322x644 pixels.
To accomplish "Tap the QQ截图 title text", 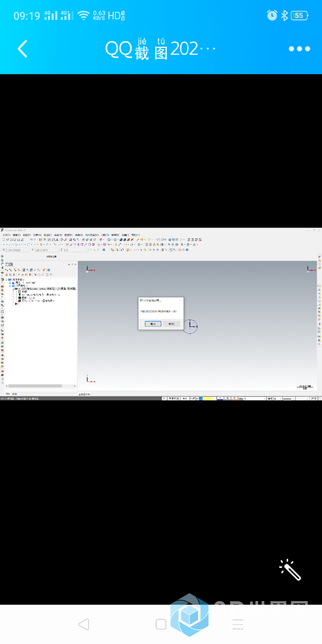I will pos(160,49).
